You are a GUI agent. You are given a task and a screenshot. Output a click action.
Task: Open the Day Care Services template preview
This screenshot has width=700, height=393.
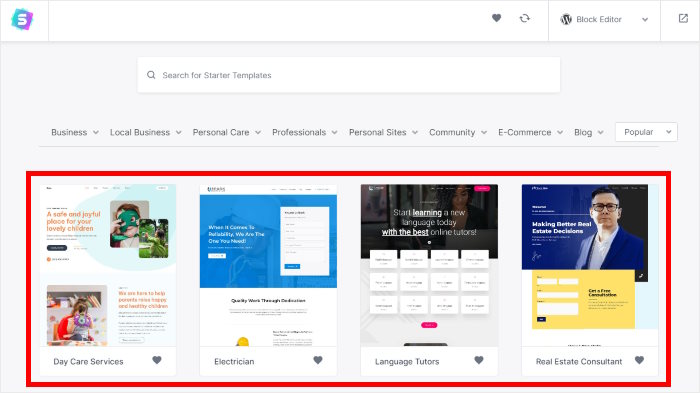click(x=108, y=265)
